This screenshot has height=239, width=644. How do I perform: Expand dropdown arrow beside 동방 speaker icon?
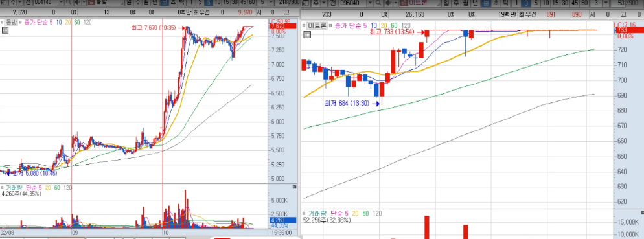pos(84,3)
